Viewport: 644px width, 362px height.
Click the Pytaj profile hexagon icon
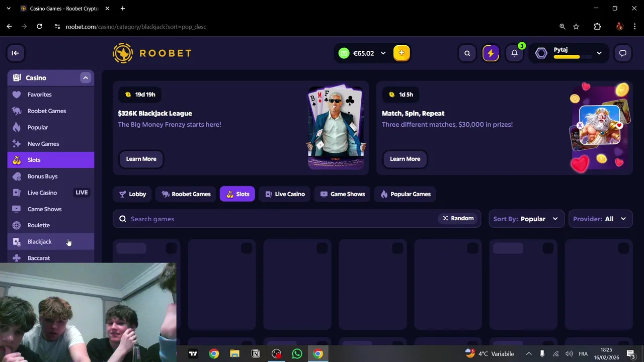(541, 53)
